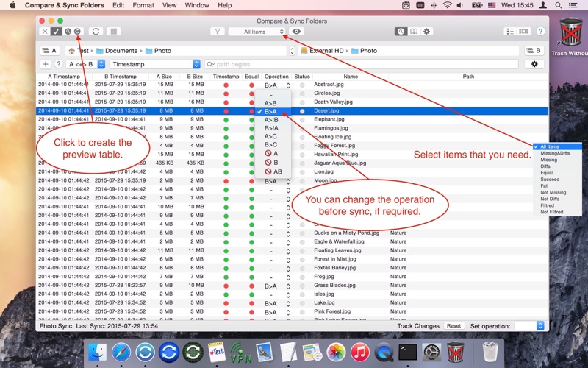This screenshot has width=588, height=368.
Task: Click the question mark beside the plus button
Action: (58, 64)
